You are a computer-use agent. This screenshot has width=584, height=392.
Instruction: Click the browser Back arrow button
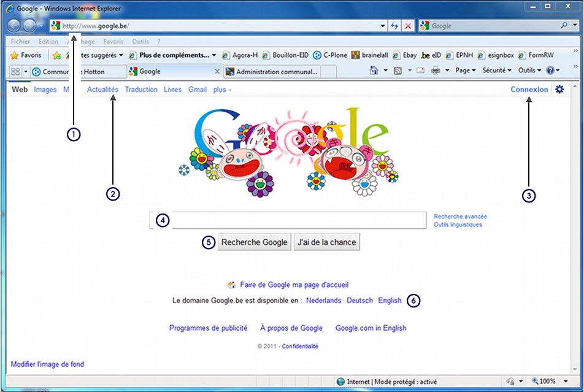[x=13, y=26]
